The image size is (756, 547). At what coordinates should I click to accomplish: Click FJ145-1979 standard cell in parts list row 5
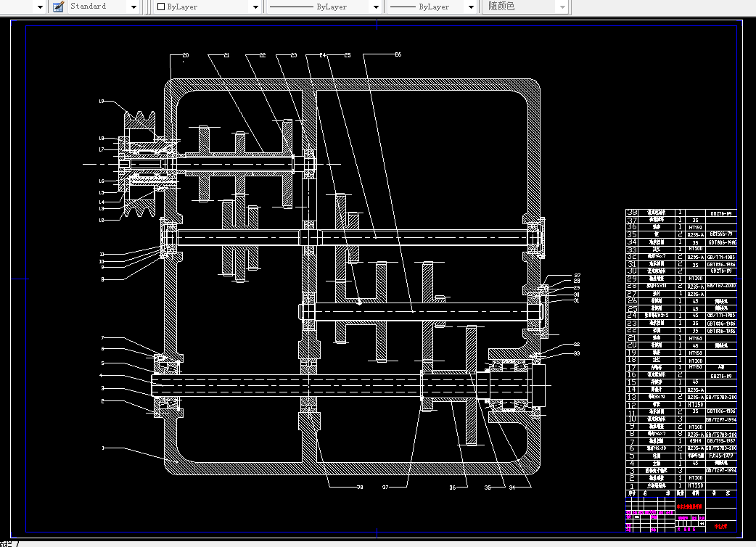[x=721, y=456]
